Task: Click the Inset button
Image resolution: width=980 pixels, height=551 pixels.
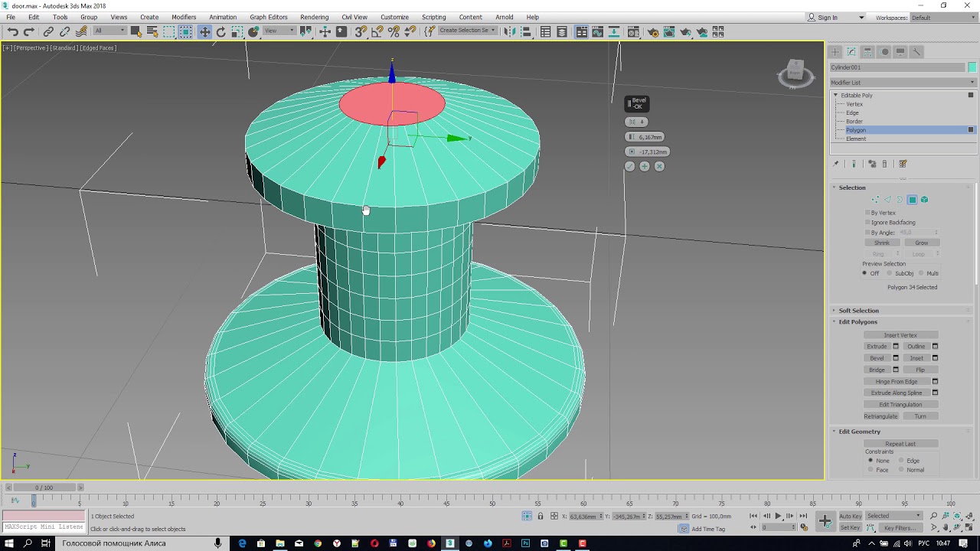Action: pos(916,358)
